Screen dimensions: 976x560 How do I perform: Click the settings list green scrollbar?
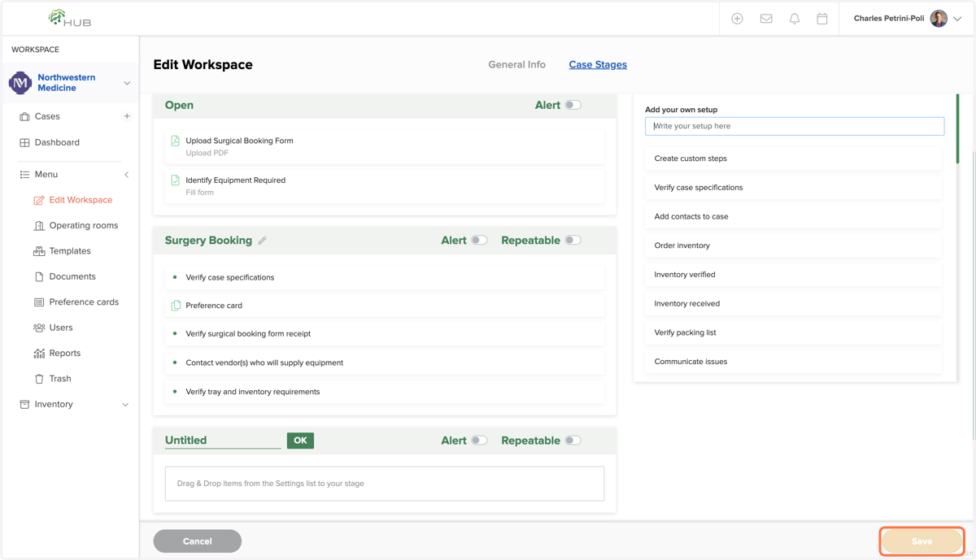[957, 129]
